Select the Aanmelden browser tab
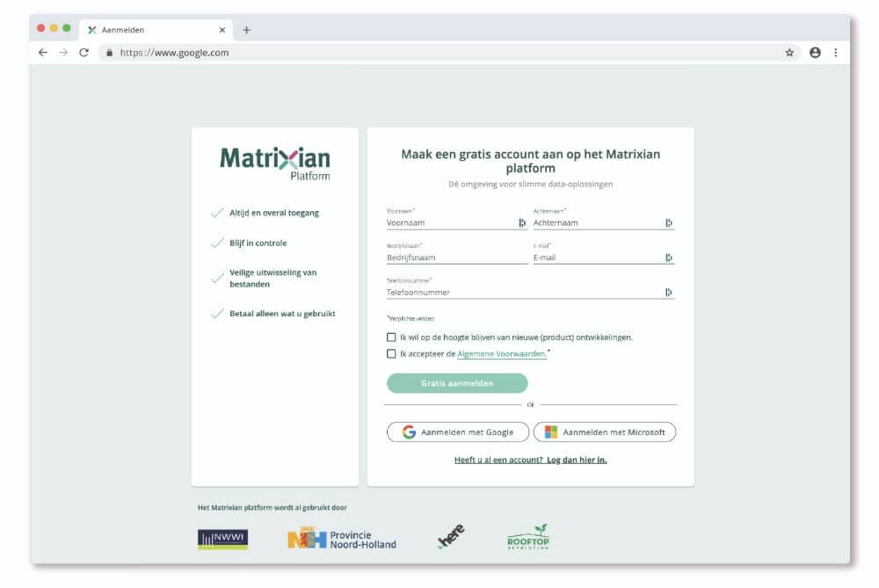This screenshot has width=879, height=588. coord(157,30)
